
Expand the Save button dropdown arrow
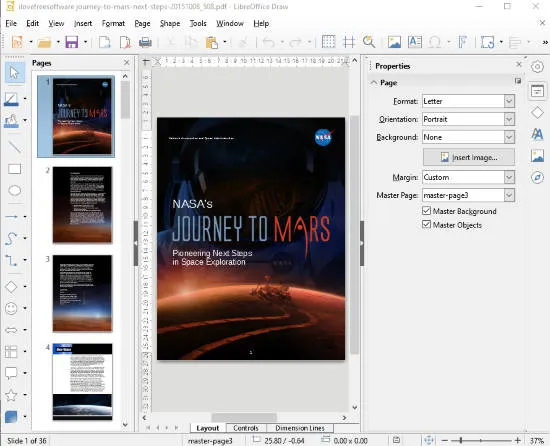[x=85, y=42]
